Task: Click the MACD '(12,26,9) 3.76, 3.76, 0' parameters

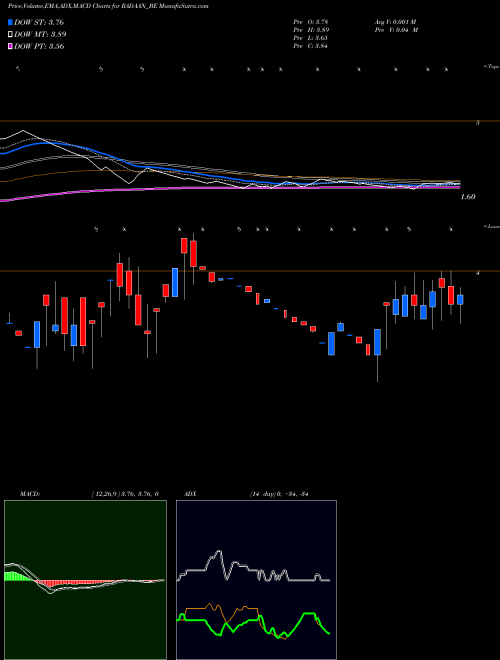Action: pyautogui.click(x=125, y=494)
